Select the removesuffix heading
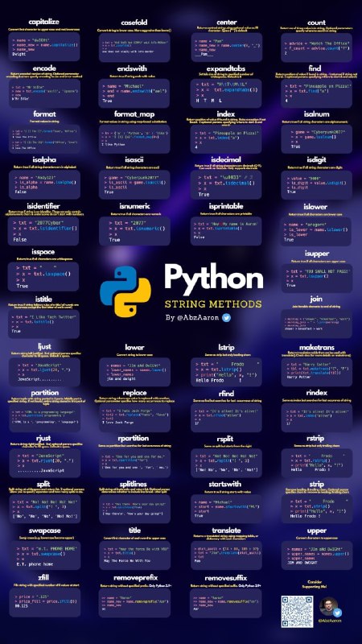 226,578
